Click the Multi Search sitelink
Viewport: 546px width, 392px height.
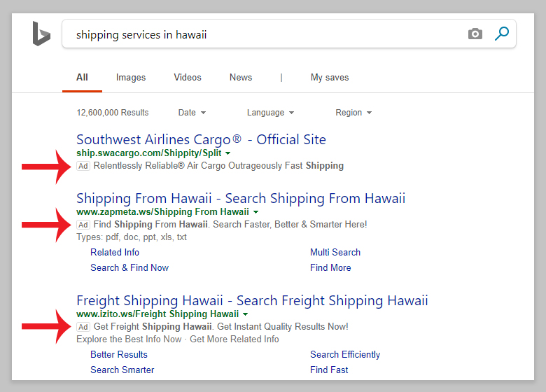pos(335,253)
